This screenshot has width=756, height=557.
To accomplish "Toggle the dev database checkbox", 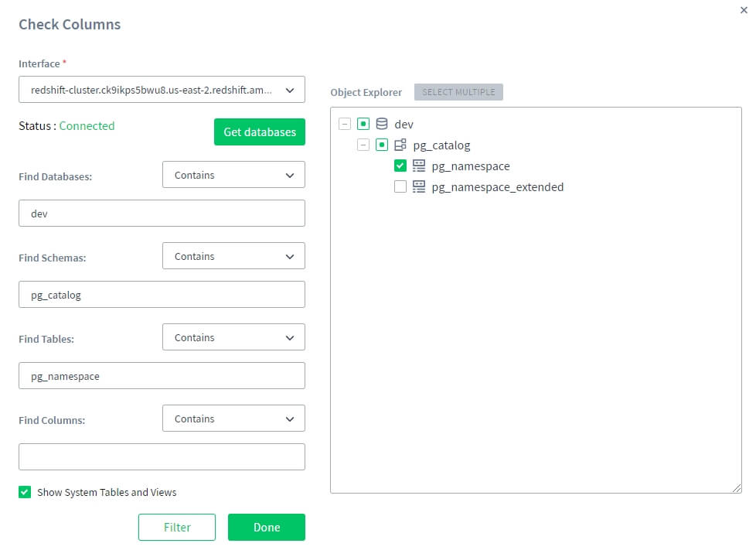I will pos(363,124).
